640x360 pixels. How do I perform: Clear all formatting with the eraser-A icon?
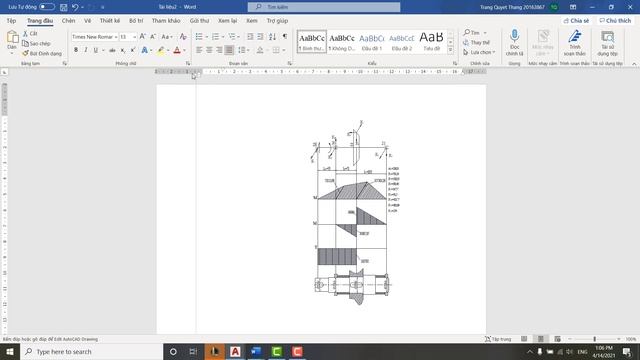pos(183,37)
